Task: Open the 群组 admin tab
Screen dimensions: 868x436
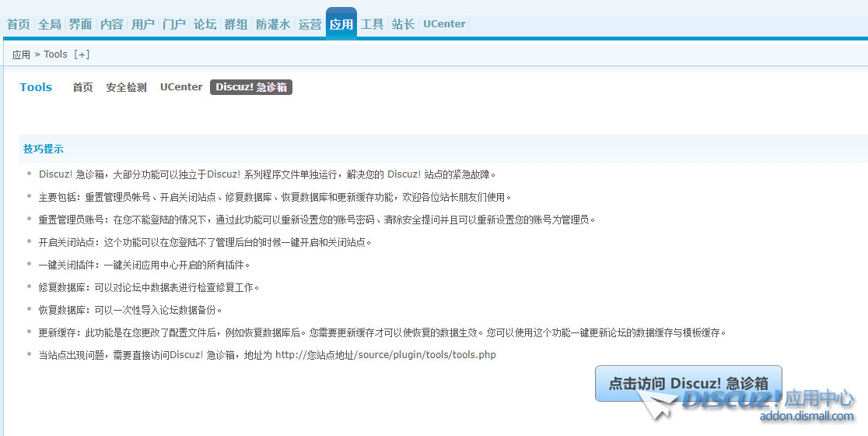Action: (x=236, y=24)
